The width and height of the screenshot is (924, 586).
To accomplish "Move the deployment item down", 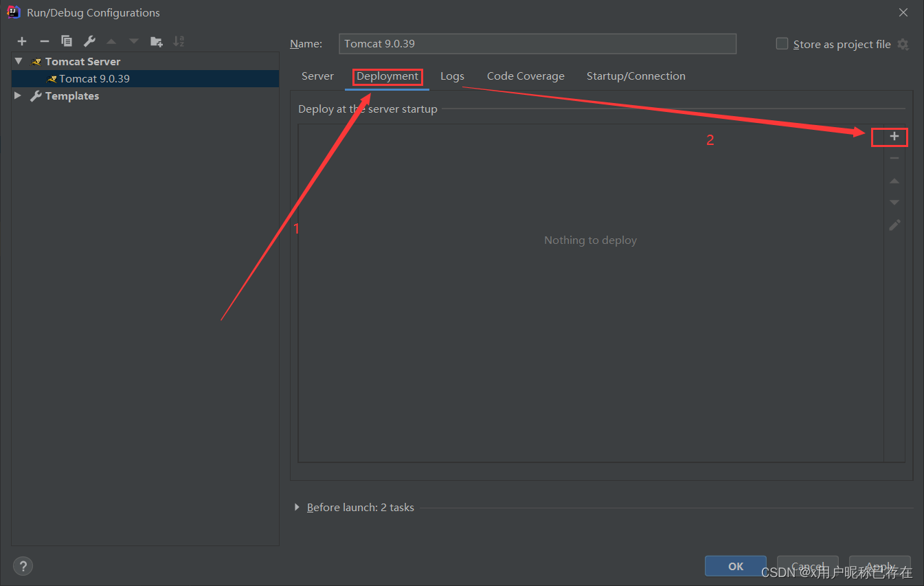I will click(x=894, y=203).
